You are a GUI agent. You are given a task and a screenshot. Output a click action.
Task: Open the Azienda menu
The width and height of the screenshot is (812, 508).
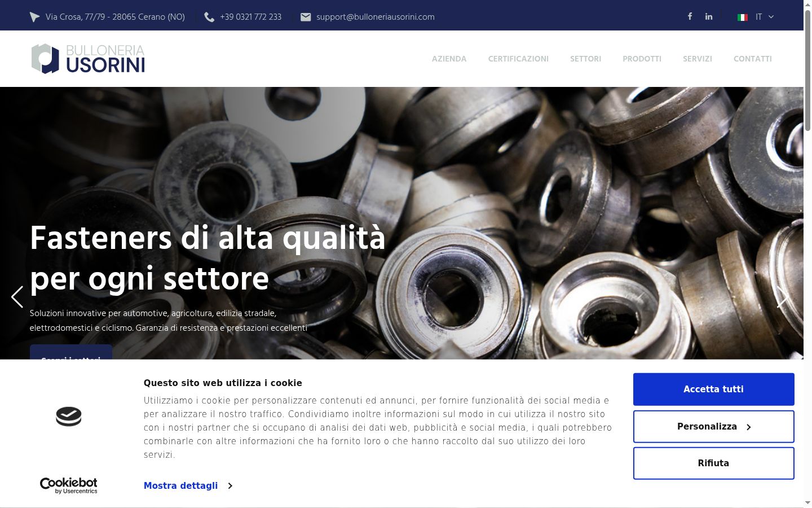click(x=449, y=59)
